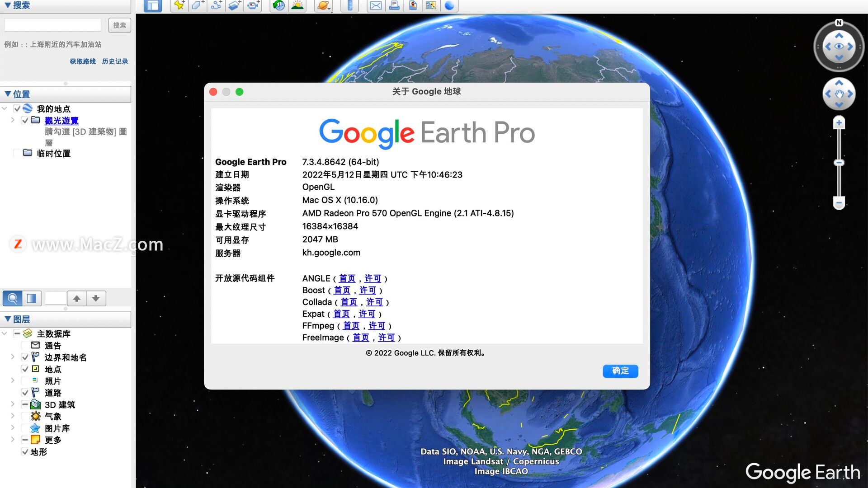868x488 pixels.
Task: Click the zoom in plus on slider
Action: (839, 123)
